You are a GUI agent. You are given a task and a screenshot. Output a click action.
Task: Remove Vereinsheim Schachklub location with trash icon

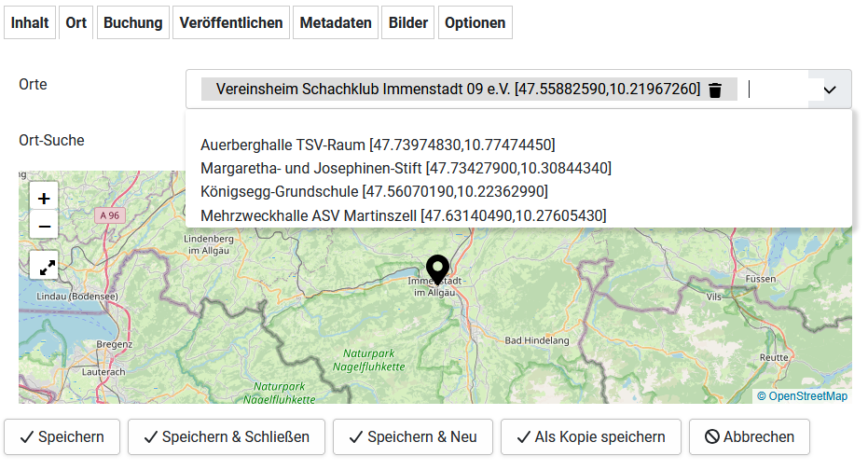point(715,90)
